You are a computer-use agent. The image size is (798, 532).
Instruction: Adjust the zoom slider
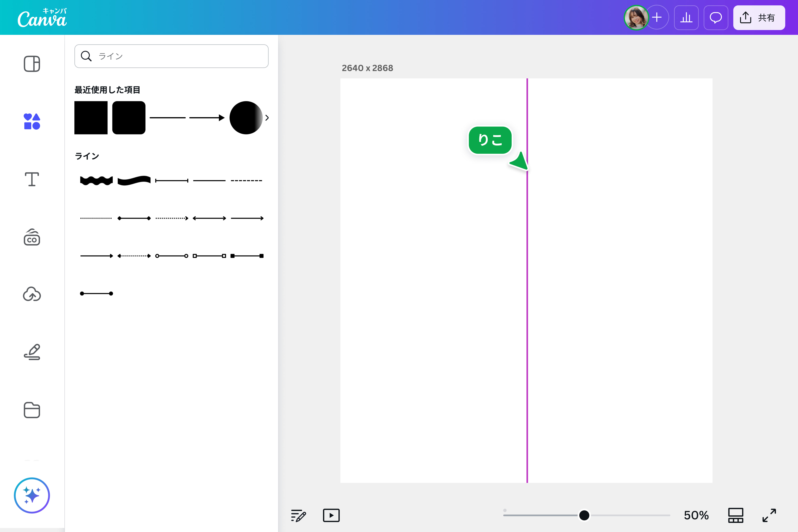click(x=584, y=515)
